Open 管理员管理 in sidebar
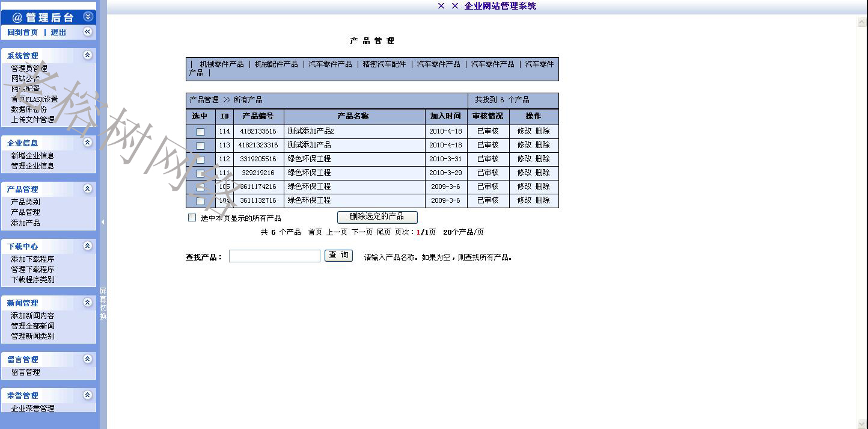868x429 pixels. point(29,69)
